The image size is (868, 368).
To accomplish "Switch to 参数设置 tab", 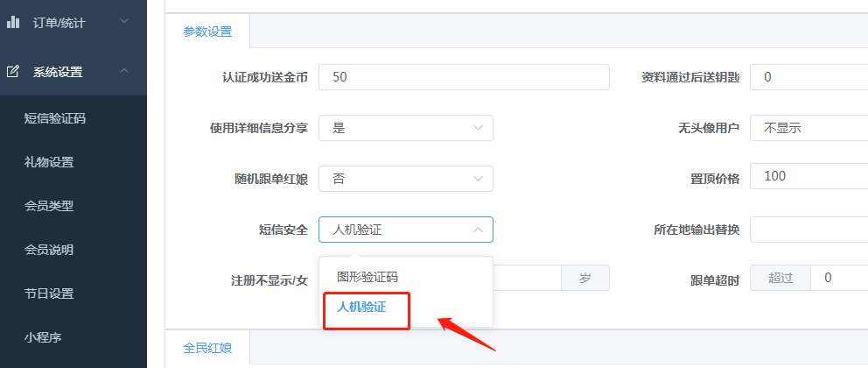I will click(207, 32).
